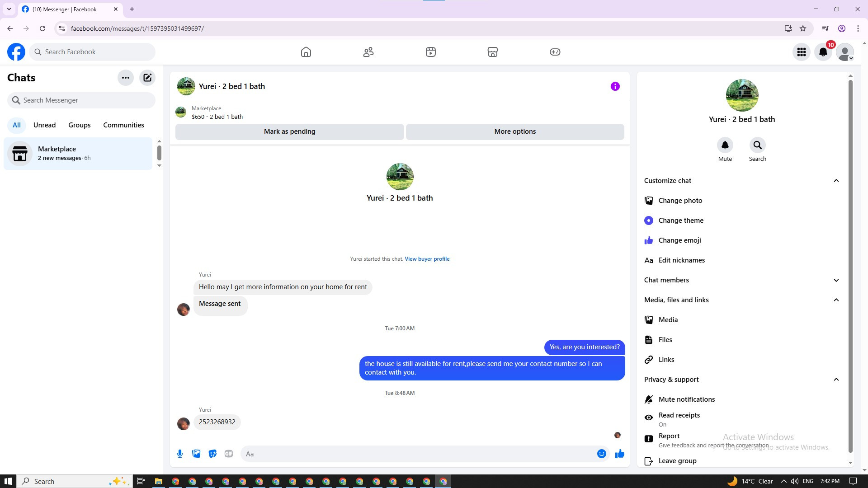This screenshot has width=868, height=488.
Task: Open View buyer profile link
Action: click(x=427, y=259)
